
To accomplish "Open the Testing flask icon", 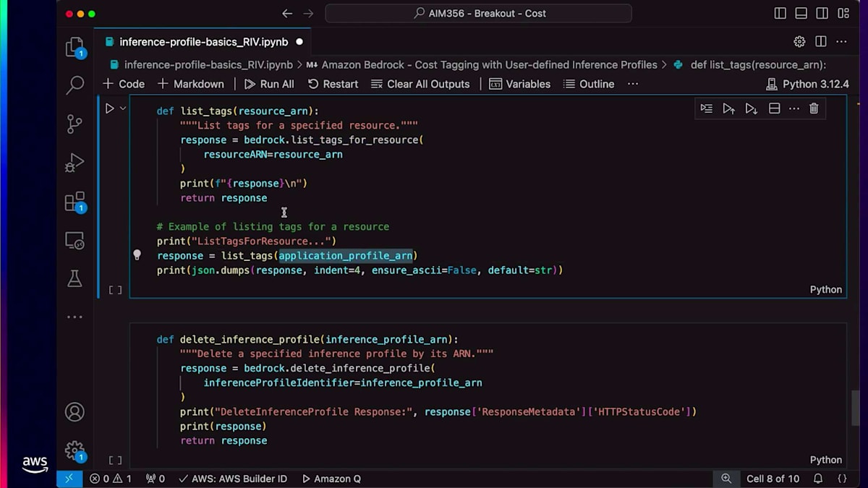I will (x=75, y=278).
